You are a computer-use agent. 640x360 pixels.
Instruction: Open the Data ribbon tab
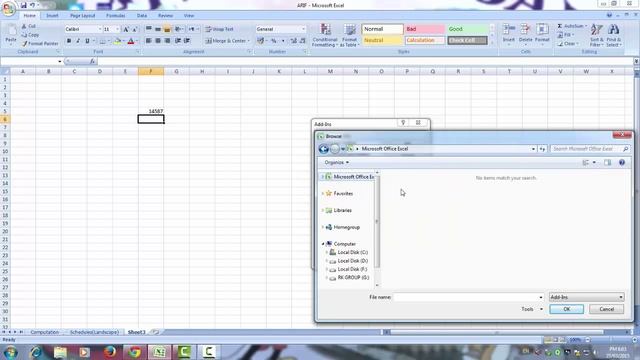142,16
